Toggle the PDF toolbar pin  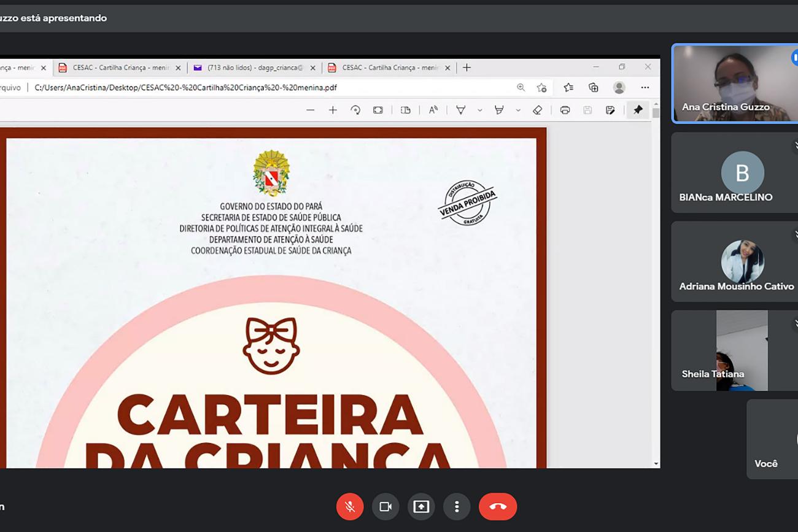pos(638,110)
